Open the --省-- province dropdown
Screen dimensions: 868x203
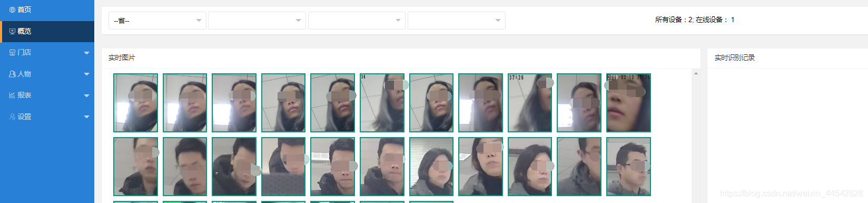pyautogui.click(x=157, y=21)
